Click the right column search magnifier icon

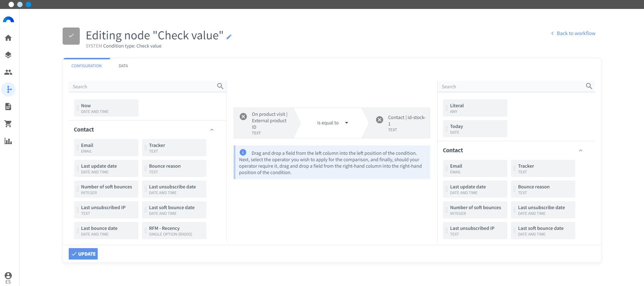point(589,86)
